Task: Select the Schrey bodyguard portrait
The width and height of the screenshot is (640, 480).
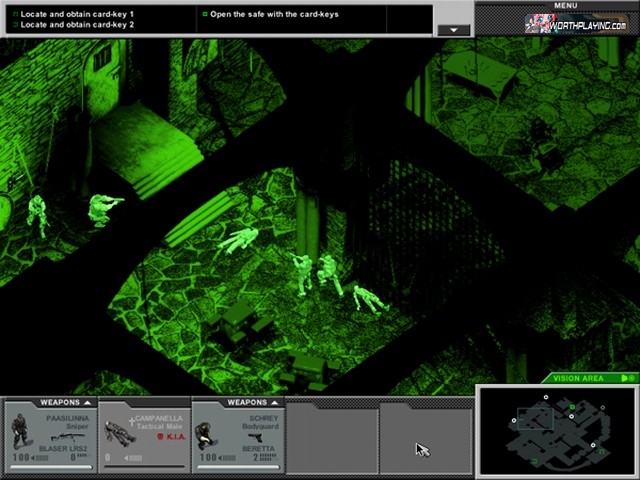Action: tap(206, 432)
